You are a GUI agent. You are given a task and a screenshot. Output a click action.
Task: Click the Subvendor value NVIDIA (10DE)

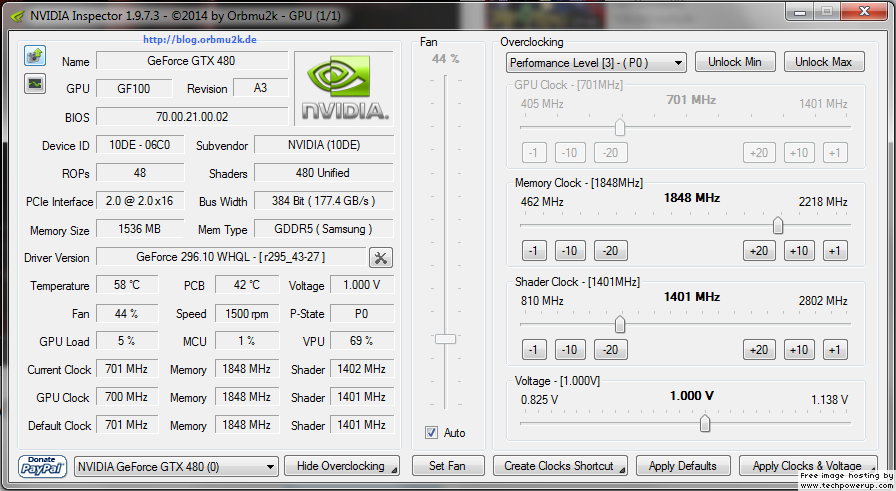pyautogui.click(x=324, y=145)
